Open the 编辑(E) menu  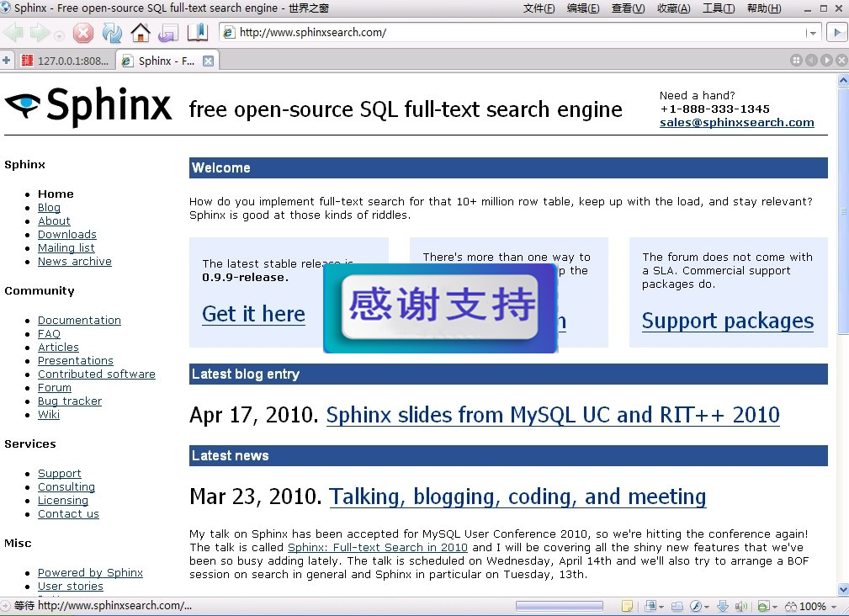click(x=583, y=8)
